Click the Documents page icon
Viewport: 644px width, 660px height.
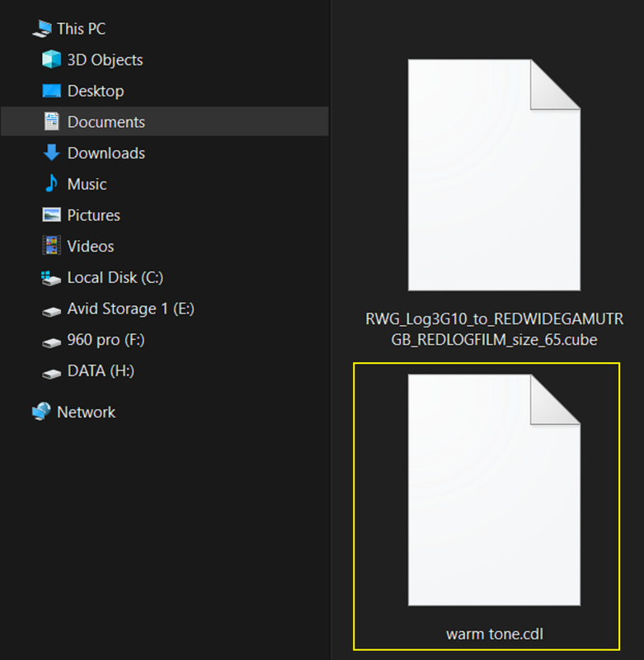tap(51, 121)
